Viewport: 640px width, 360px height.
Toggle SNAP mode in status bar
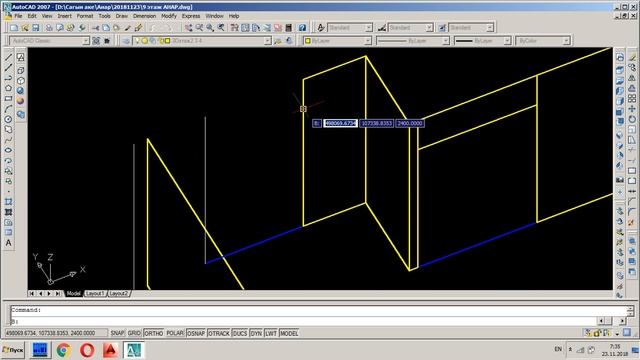(x=117, y=333)
